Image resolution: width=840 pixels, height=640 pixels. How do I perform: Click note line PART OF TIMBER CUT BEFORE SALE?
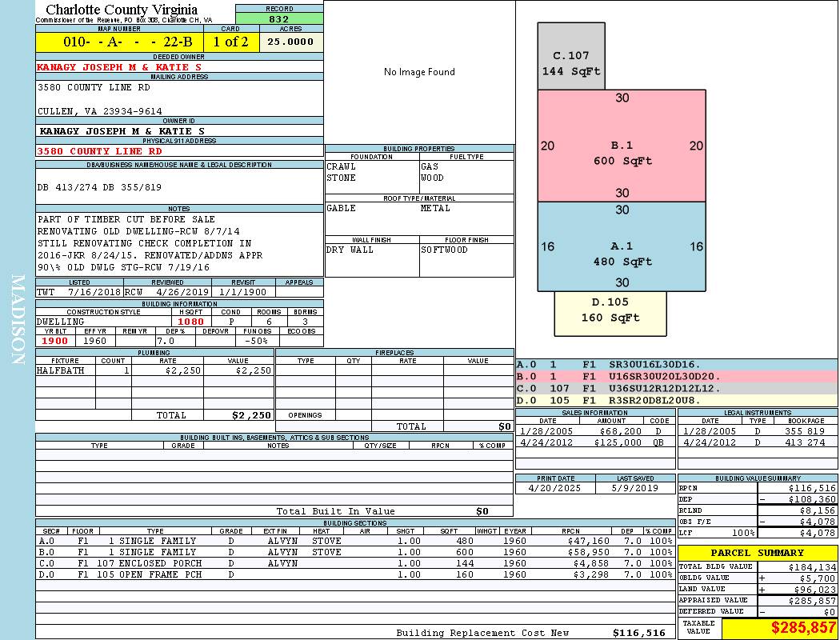(x=126, y=219)
